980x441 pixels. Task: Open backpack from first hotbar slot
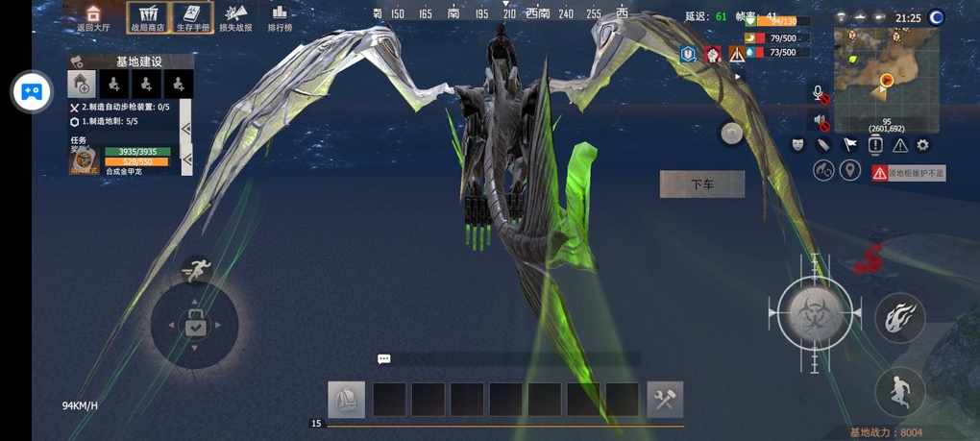346,400
